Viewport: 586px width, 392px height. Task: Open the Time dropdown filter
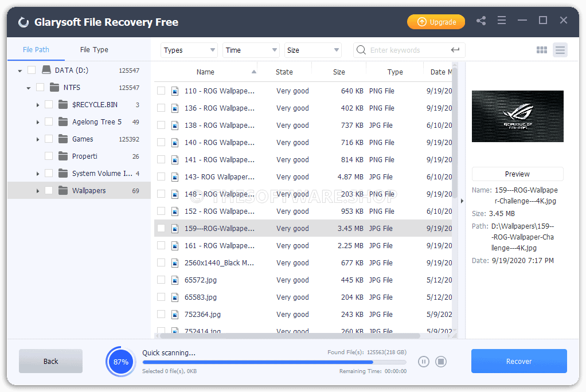251,50
